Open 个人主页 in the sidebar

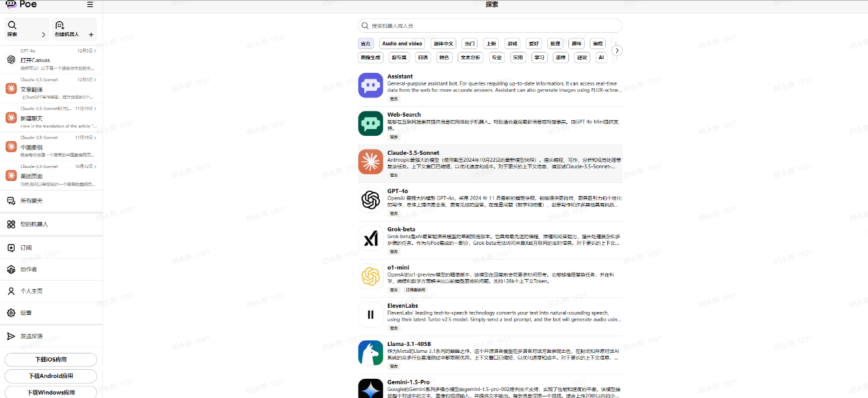tap(51, 291)
